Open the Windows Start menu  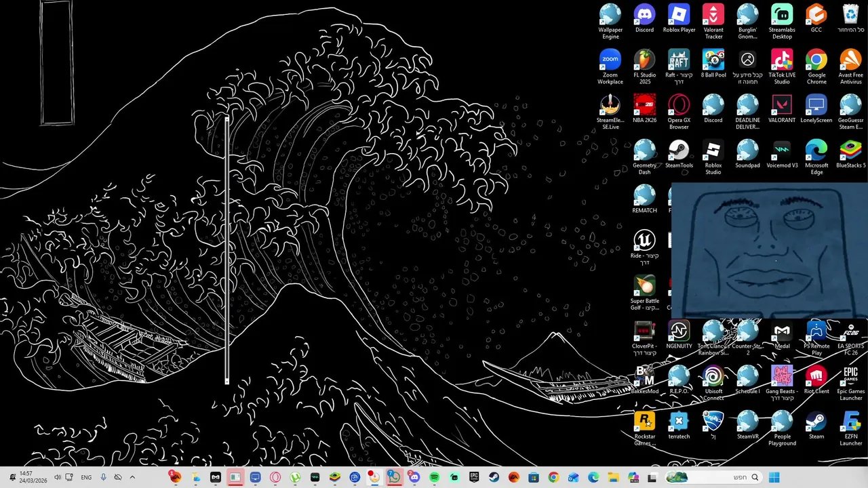(774, 477)
